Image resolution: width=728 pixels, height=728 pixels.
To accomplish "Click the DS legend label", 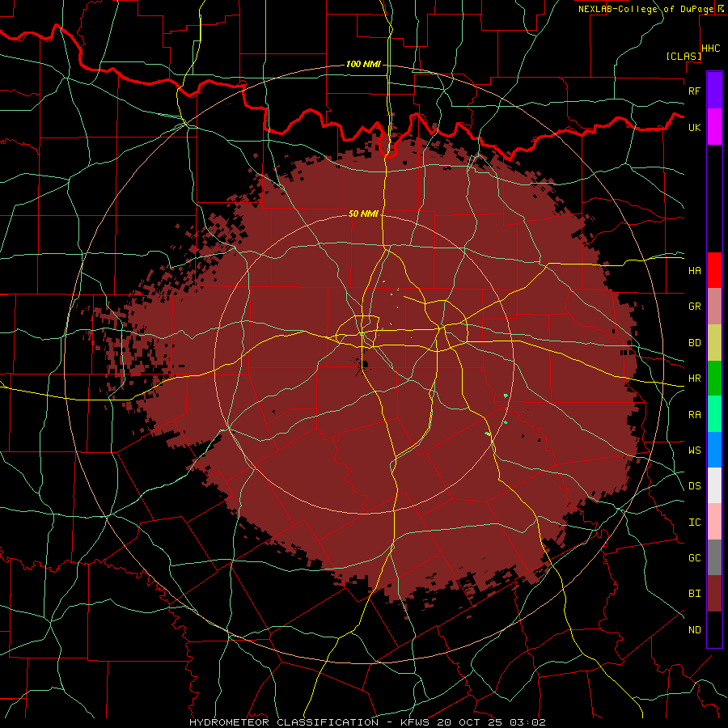I will click(695, 485).
